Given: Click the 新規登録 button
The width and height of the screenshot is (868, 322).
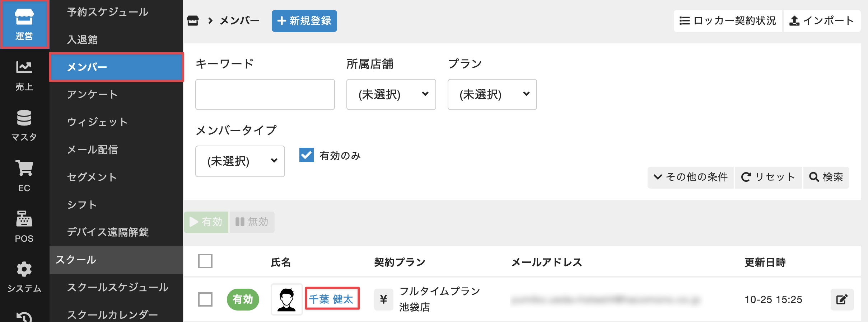Looking at the screenshot, I should (x=304, y=21).
